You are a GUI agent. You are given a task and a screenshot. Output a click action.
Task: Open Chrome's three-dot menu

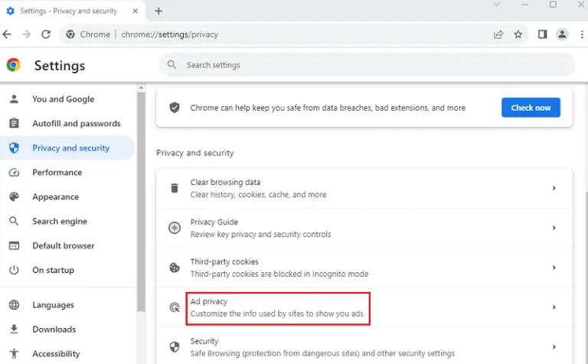(x=582, y=34)
